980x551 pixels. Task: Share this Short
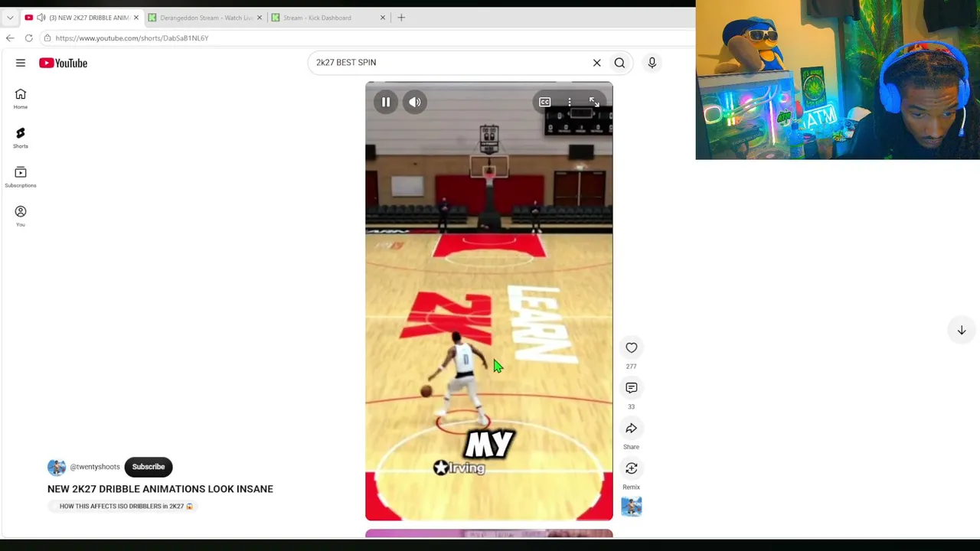pos(632,429)
